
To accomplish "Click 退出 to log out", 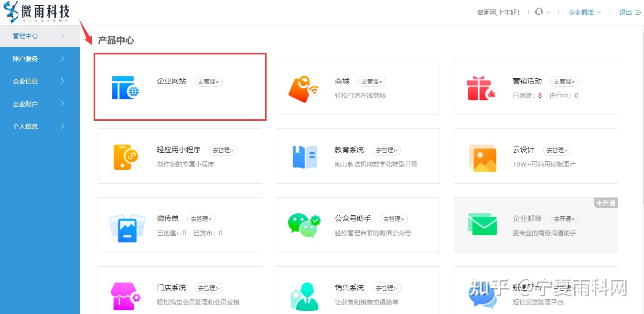I will point(626,12).
